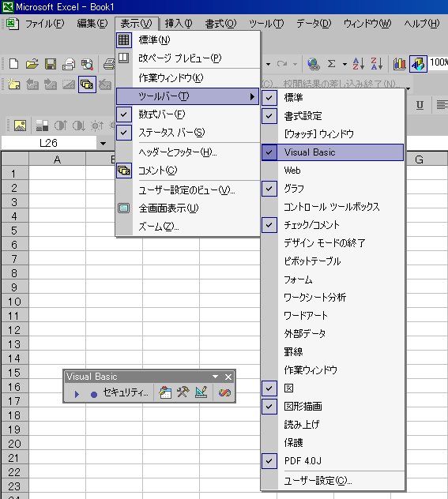Open the Name Box dropdown arrow
Image resolution: width=448 pixels, height=499 pixels.
[x=103, y=143]
